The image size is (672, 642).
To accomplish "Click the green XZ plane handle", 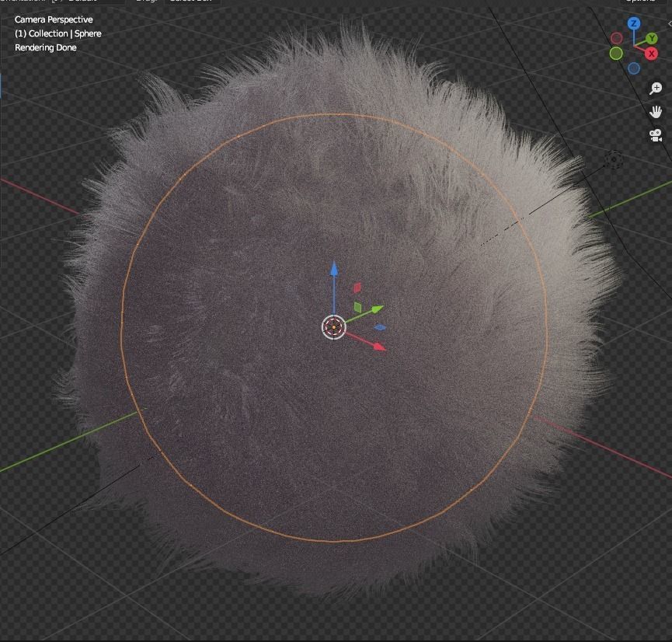I will (x=357, y=307).
